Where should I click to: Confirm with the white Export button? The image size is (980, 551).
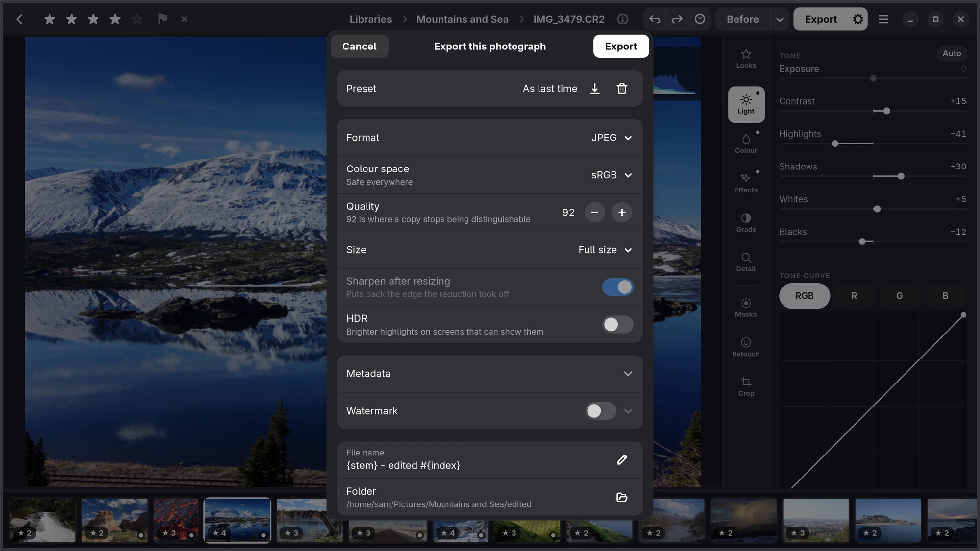(621, 47)
